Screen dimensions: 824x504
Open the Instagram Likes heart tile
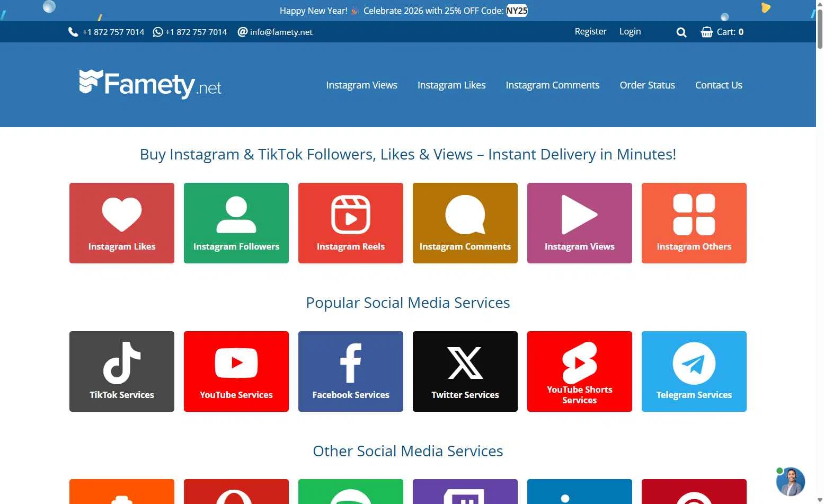(122, 223)
